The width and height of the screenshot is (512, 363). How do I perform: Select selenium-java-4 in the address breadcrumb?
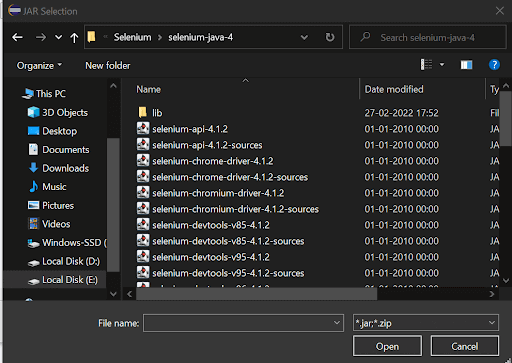200,37
